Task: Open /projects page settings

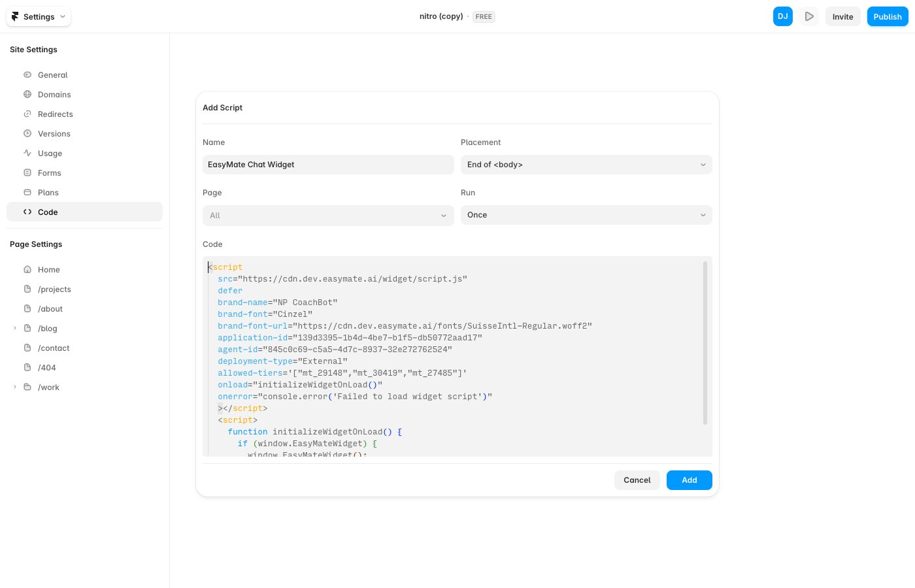Action: 84,289
